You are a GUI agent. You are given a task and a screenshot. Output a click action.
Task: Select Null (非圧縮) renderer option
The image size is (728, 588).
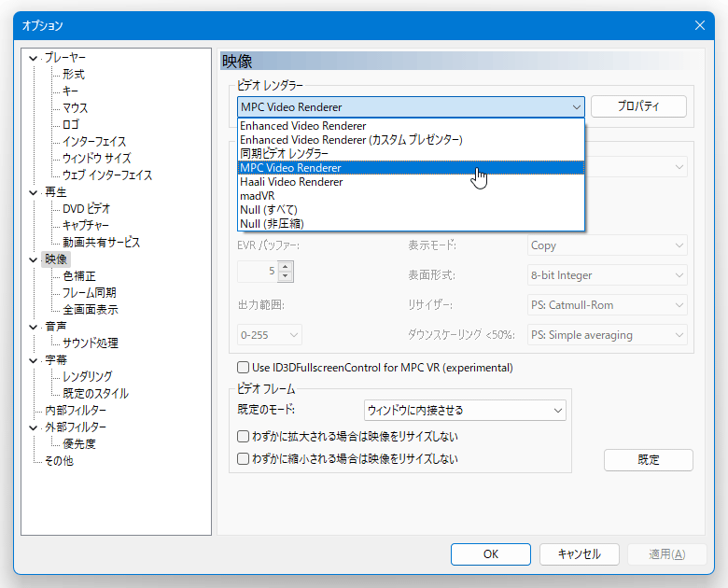[x=411, y=223]
